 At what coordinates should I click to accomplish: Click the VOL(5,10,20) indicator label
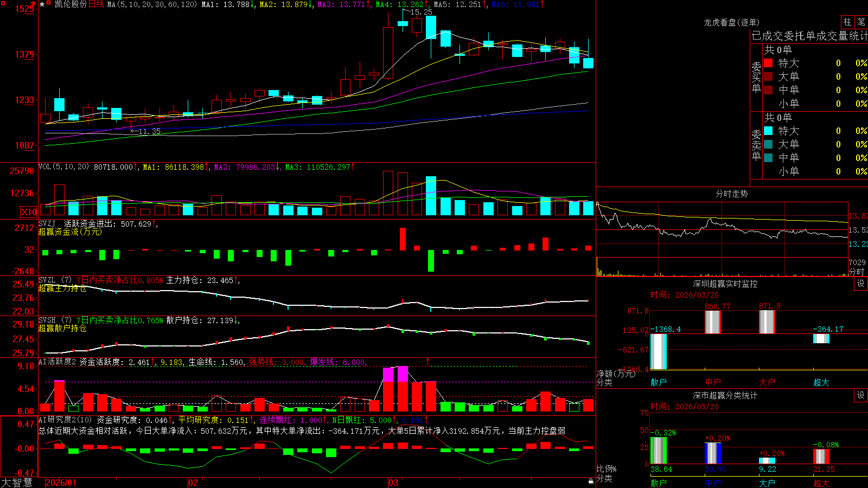(63, 166)
